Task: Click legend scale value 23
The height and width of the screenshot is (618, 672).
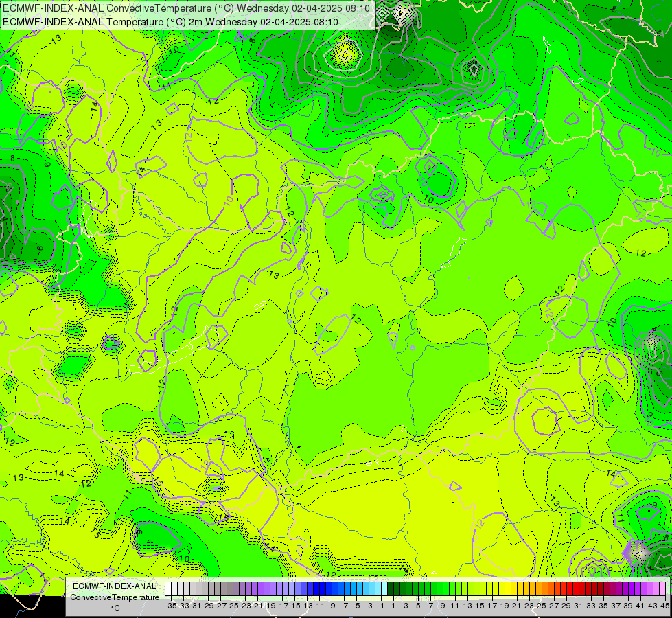Action: coord(529,606)
